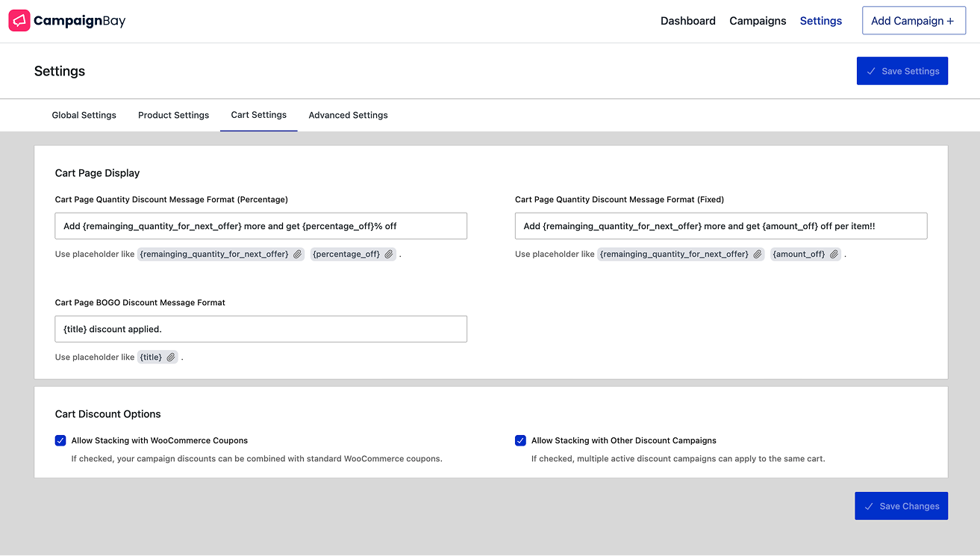This screenshot has width=980, height=556.
Task: Open the Campaigns page
Action: point(758,21)
